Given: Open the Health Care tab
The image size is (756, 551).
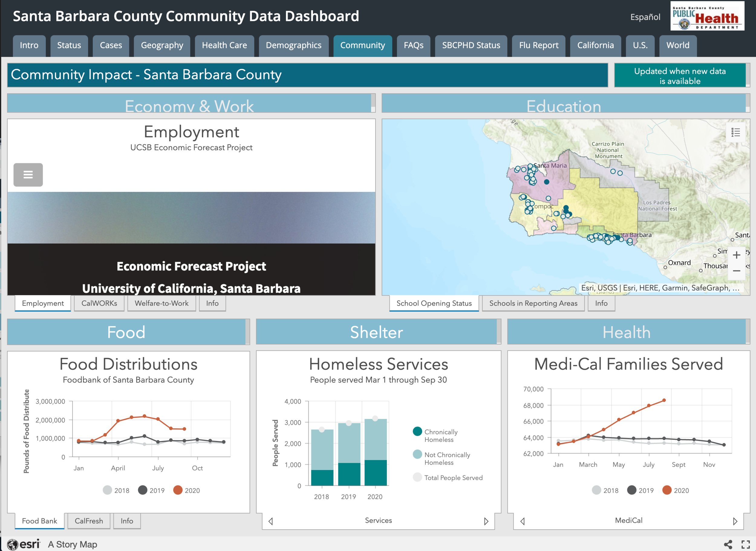Looking at the screenshot, I should pyautogui.click(x=224, y=45).
